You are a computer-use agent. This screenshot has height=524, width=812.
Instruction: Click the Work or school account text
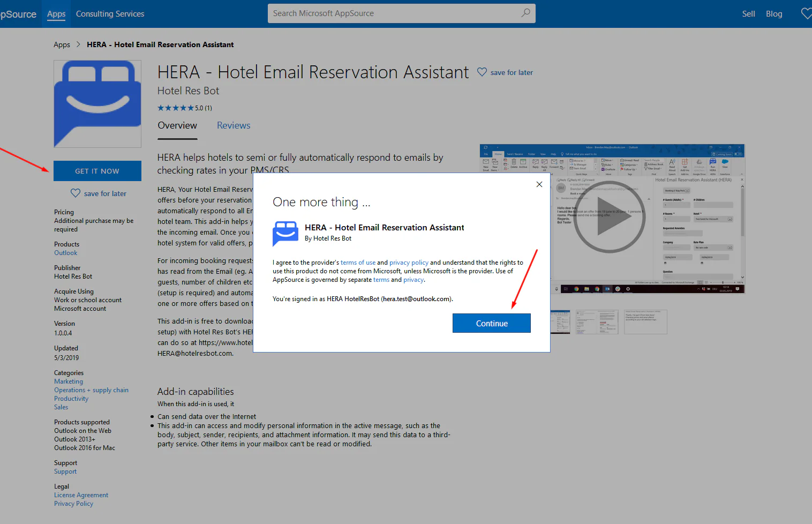[x=88, y=300]
